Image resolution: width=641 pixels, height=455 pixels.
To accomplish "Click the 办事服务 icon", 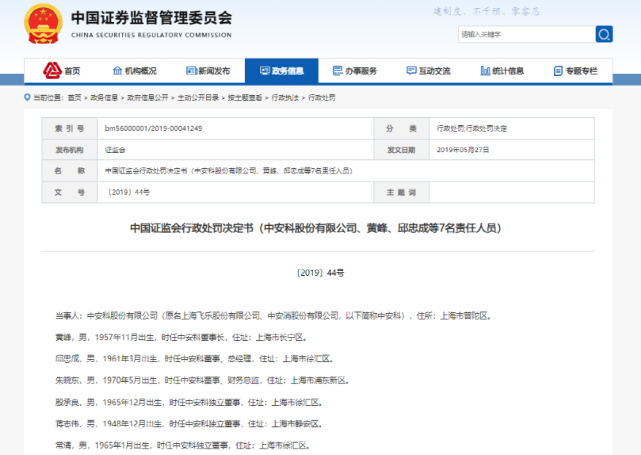I will pyautogui.click(x=337, y=71).
